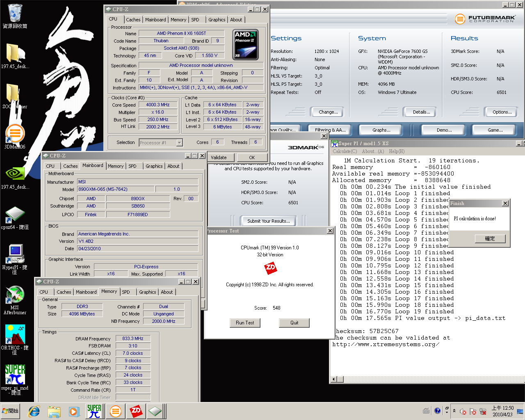Viewport: 525px width, 420px height.
Task: Open About...(A) menu in Super PI
Action: click(373, 151)
